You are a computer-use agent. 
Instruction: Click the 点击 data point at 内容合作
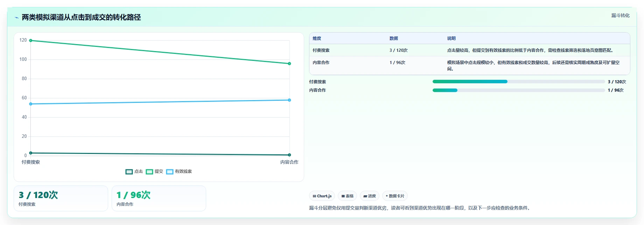(289, 155)
